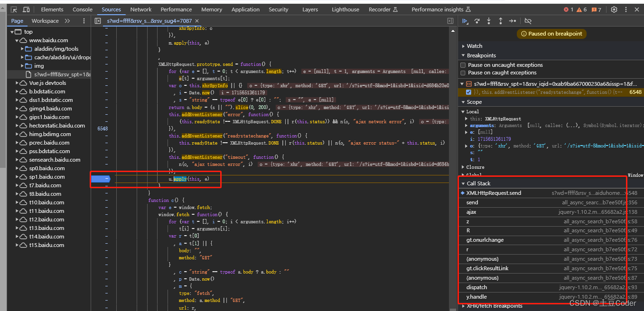The height and width of the screenshot is (311, 644).
Task: Open the DevTools customize three-dot menu
Action: [625, 9]
